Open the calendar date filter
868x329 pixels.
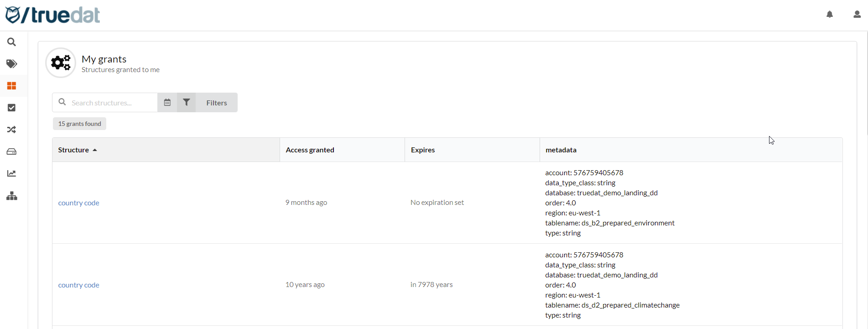coord(167,103)
